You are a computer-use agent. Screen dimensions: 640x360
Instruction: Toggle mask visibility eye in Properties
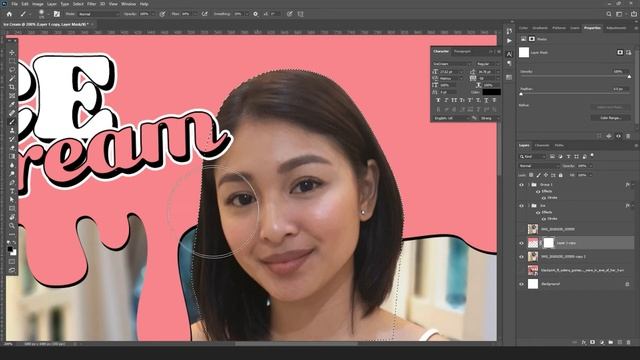[618, 136]
